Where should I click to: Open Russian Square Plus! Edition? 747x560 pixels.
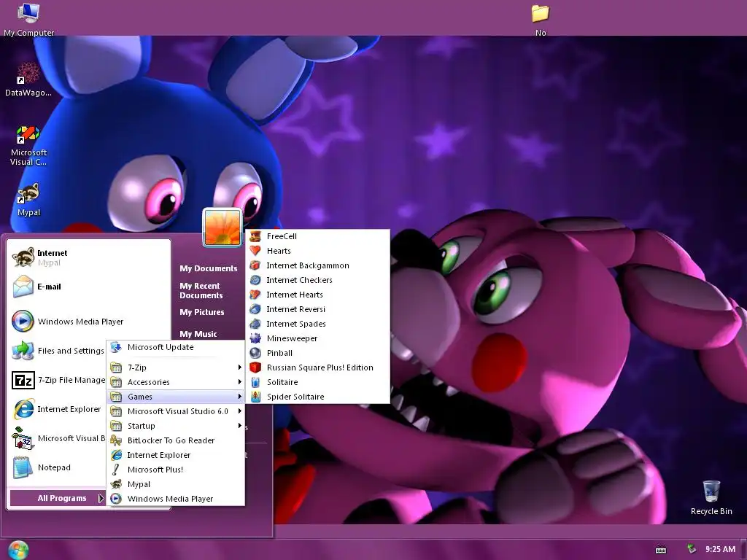(320, 367)
